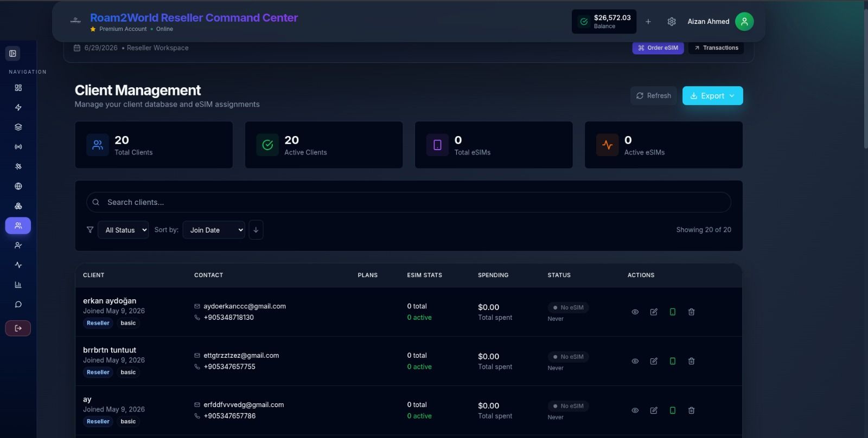View details of brrbrtn tuntuut via eye icon
The image size is (868, 438).
tap(635, 361)
